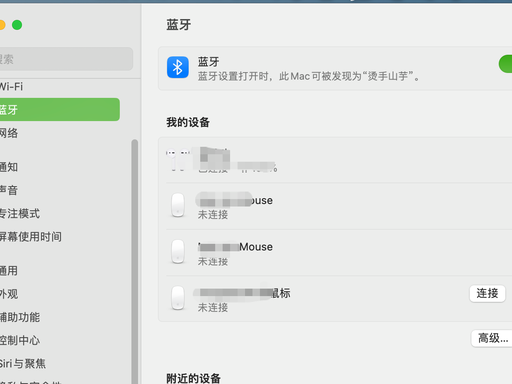This screenshot has height=384, width=512.
Task: Select the mouse icon beside the 'Mouse' device
Action: [x=178, y=252]
